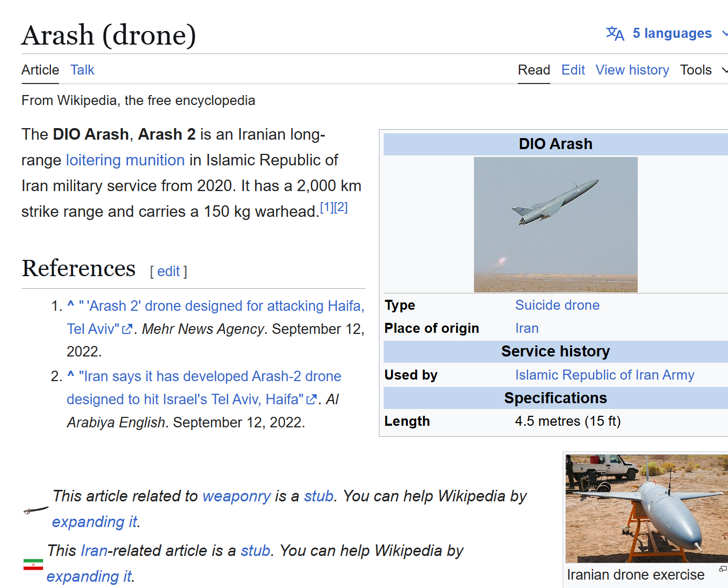728x588 pixels.
Task: Click the Type infobox label
Action: tap(400, 305)
